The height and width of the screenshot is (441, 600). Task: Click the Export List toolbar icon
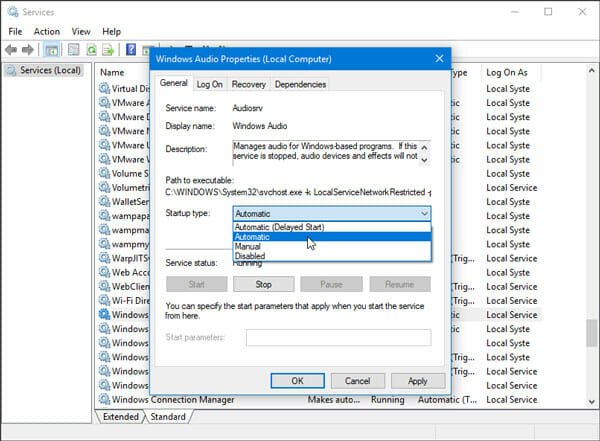click(x=108, y=50)
